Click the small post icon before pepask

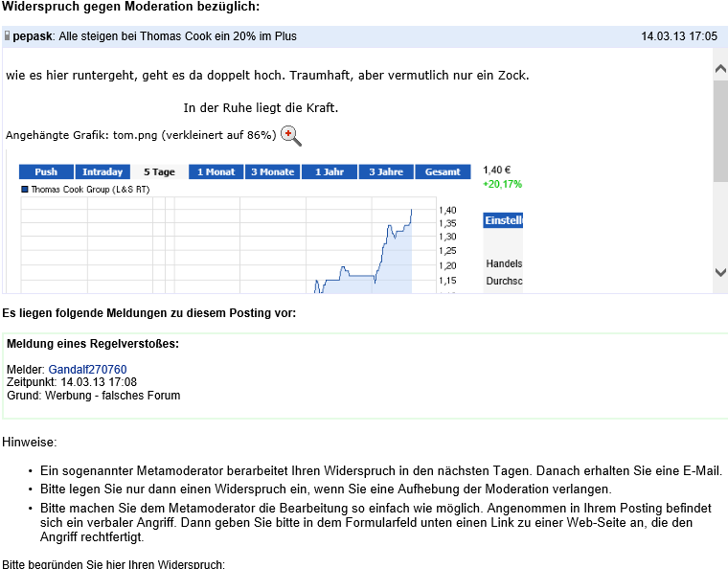point(7,35)
